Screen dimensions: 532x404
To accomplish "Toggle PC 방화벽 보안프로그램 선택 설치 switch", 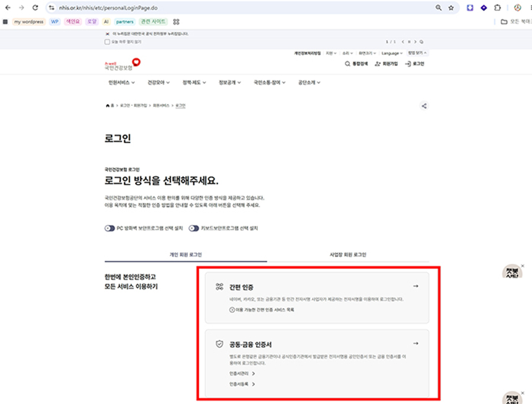I will 109,228.
